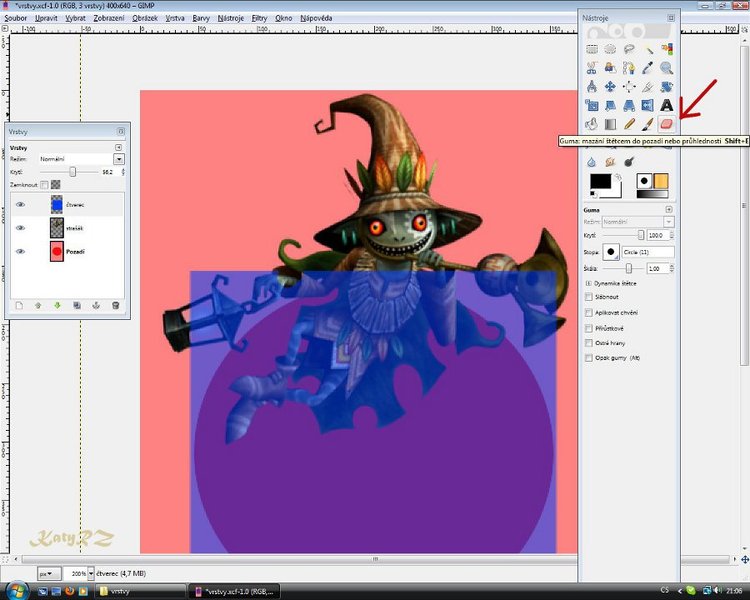Select the Shear tool
This screenshot has width=750, height=600.
(610, 105)
